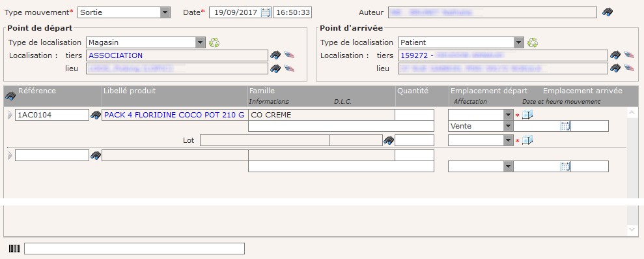Expand the empty product row with its triangle
Image resolution: width=644 pixels, height=259 pixels.
pyautogui.click(x=10, y=155)
